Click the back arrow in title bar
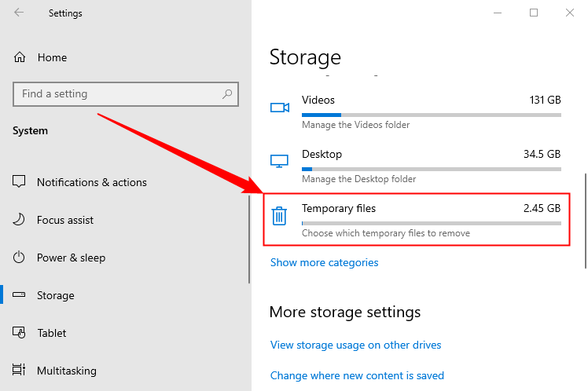Viewport: 588px width, 391px height. [x=19, y=13]
